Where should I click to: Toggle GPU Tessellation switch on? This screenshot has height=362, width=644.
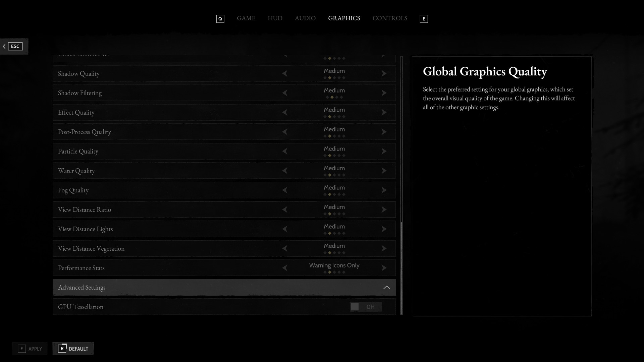click(366, 307)
